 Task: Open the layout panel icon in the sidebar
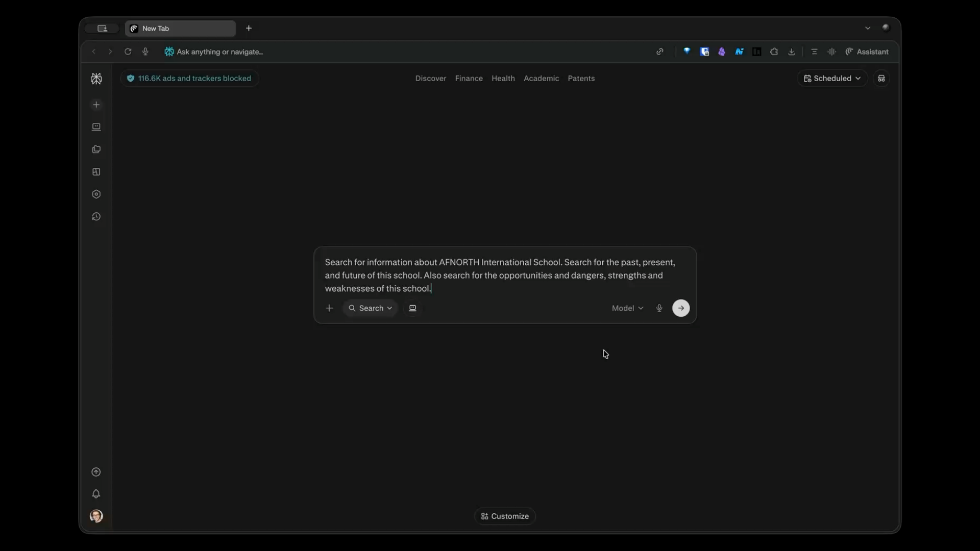(x=96, y=172)
